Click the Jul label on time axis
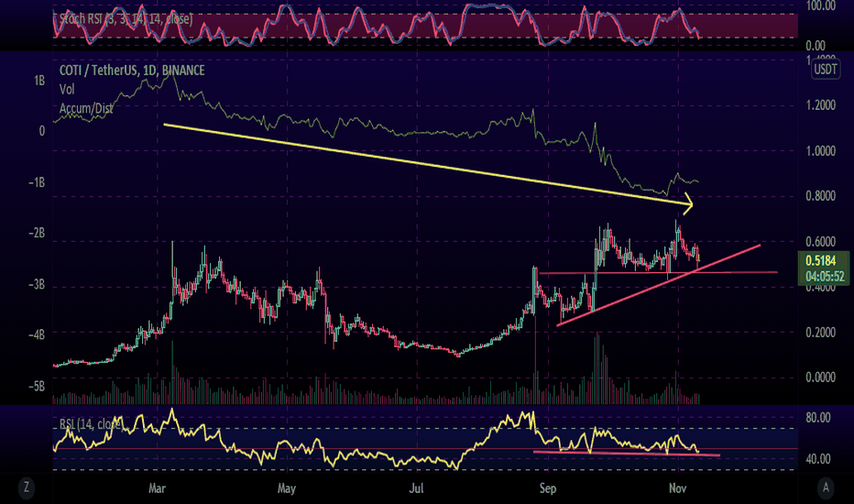854x504 pixels. (x=416, y=488)
